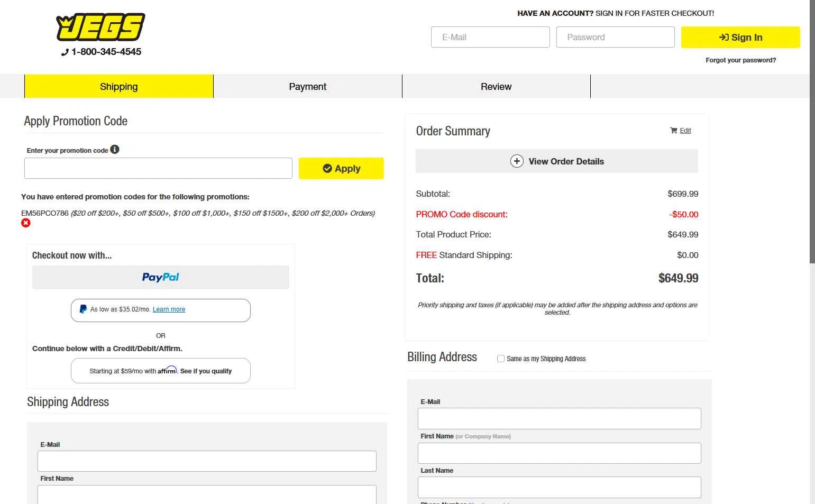Viewport: 815px width, 504px height.
Task: Click the Apply promotion button
Action: (x=341, y=169)
